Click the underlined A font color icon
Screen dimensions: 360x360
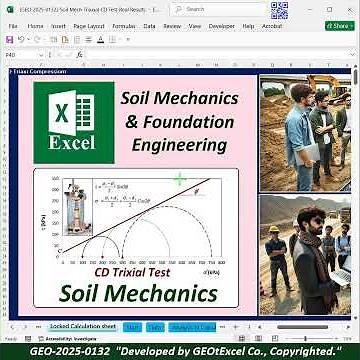click(x=100, y=40)
